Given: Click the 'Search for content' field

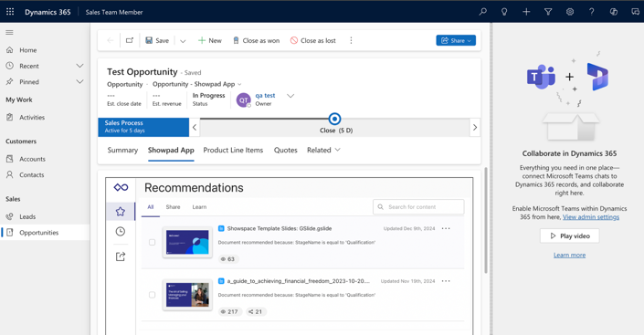Looking at the screenshot, I should click(x=418, y=207).
